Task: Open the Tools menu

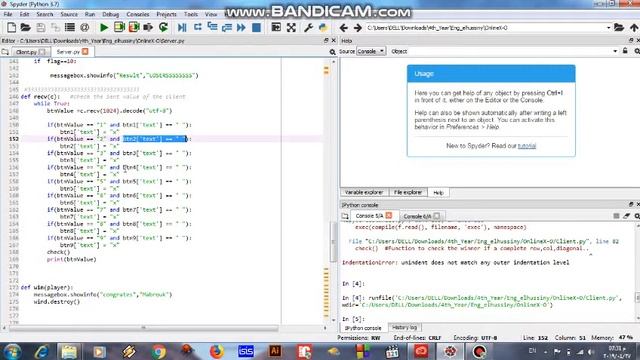Action: (x=191, y=14)
